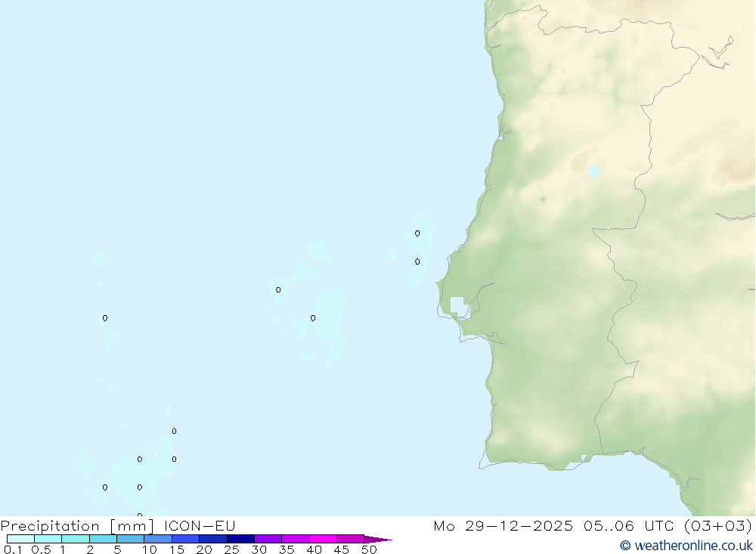
Task: Click the '25' legend scale value
Action: coord(231,549)
